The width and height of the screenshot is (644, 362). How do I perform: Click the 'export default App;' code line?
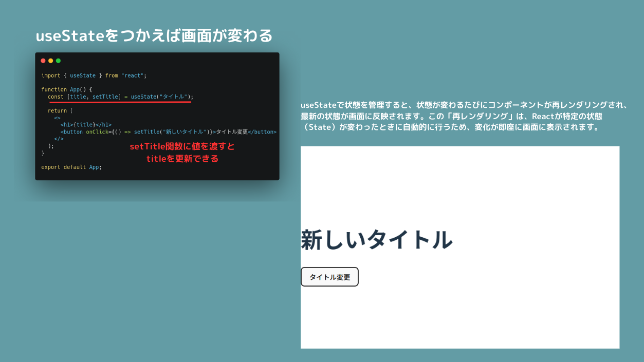[x=71, y=167]
